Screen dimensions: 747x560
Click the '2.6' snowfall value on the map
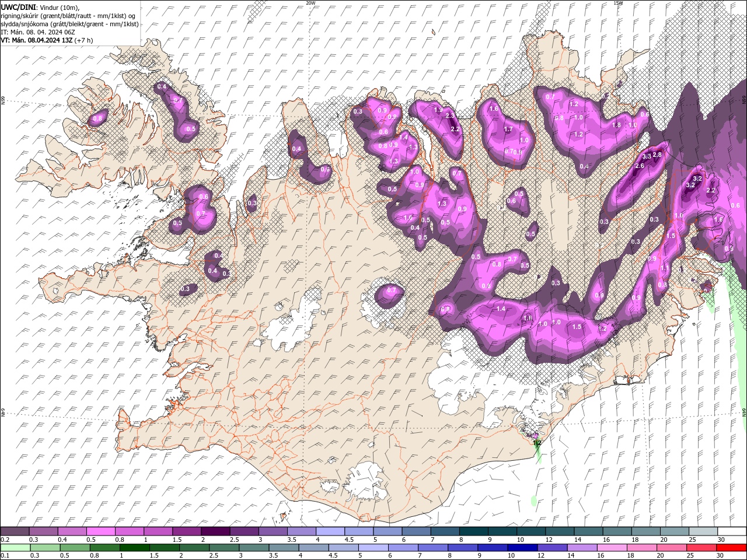[x=640, y=166]
